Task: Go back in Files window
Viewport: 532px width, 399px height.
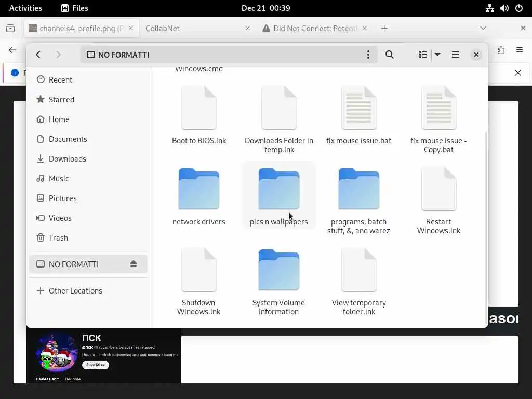Action: (x=38, y=55)
